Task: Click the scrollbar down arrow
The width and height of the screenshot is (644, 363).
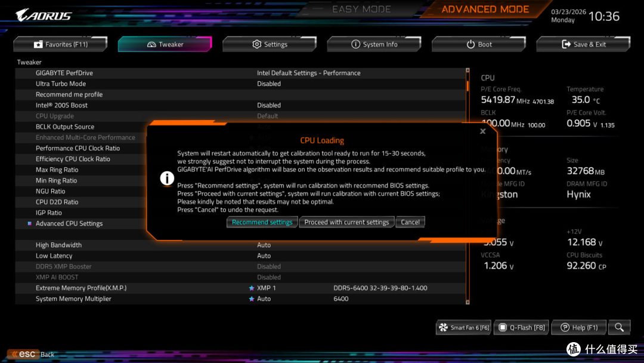Action: [467, 302]
